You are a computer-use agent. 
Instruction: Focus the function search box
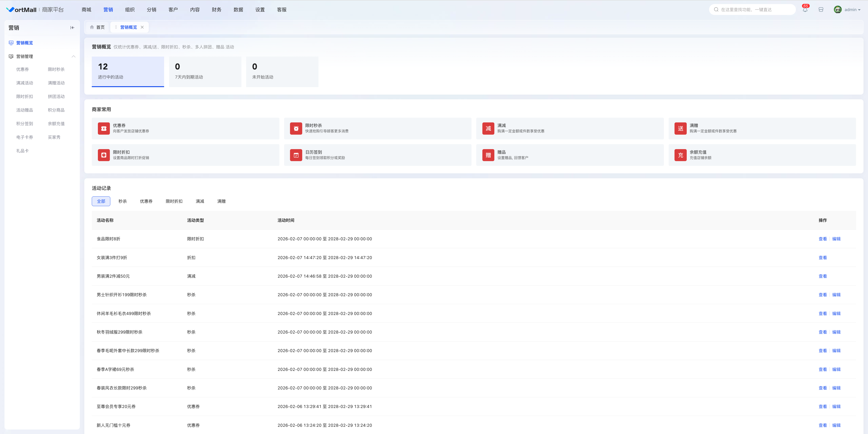pyautogui.click(x=752, y=10)
